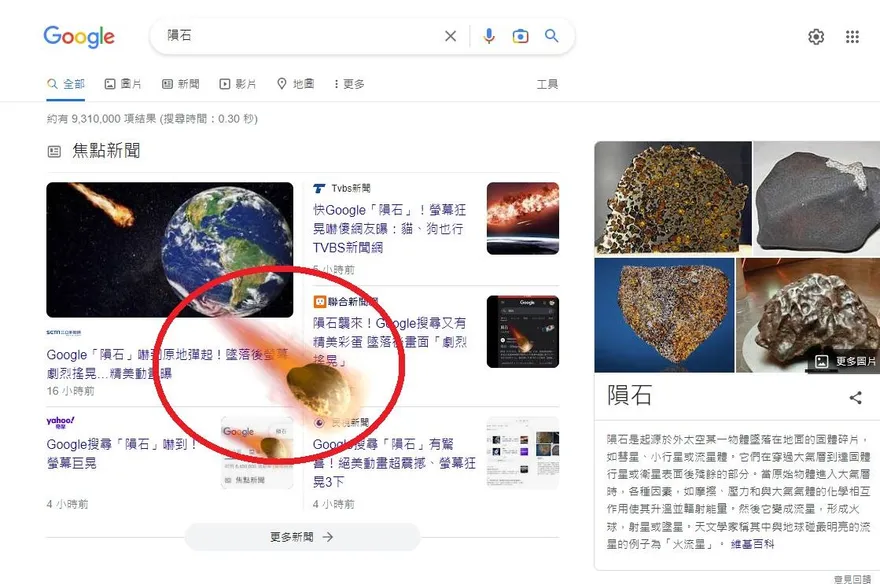This screenshot has width=880, height=584.
Task: Open Google Lens camera search
Action: click(520, 36)
